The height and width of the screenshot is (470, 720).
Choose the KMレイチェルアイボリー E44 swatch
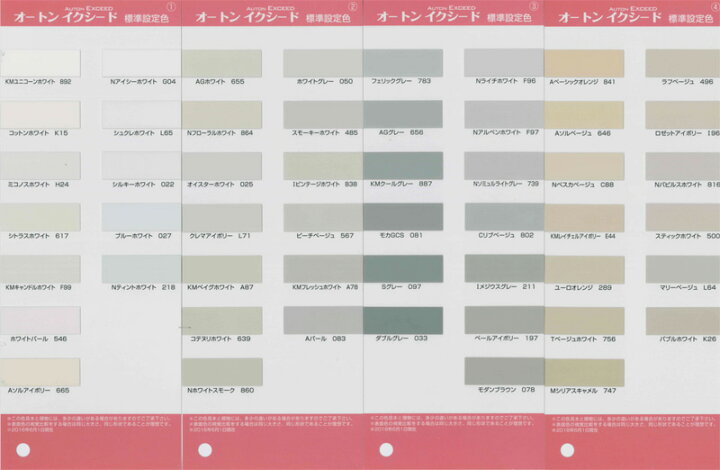click(x=585, y=218)
